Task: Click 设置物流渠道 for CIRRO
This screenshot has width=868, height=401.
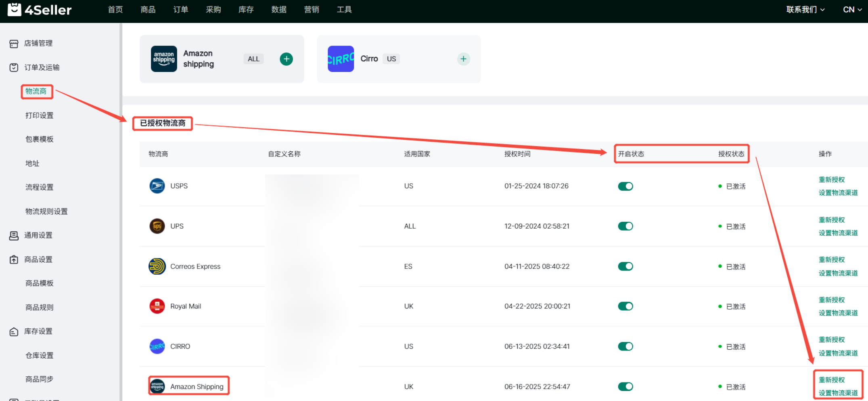Action: point(838,353)
